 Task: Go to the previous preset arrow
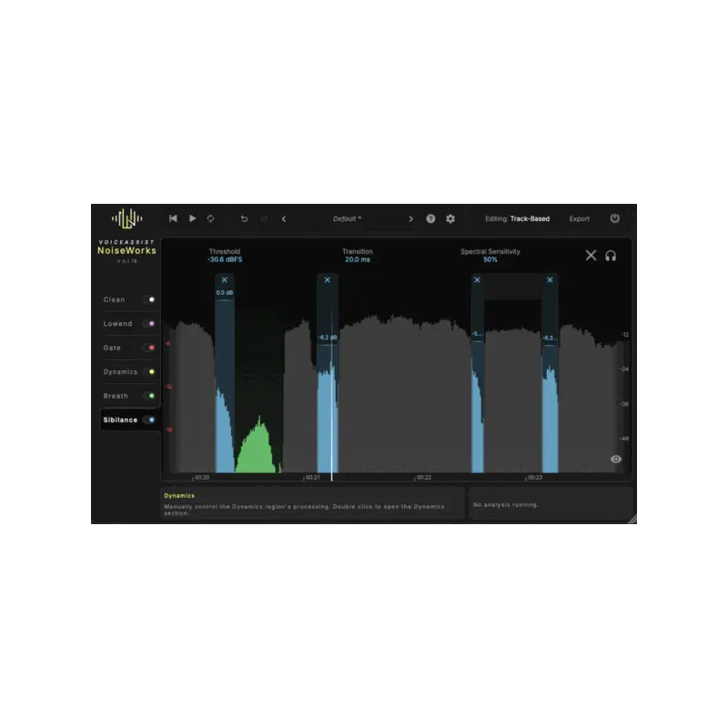click(x=284, y=218)
